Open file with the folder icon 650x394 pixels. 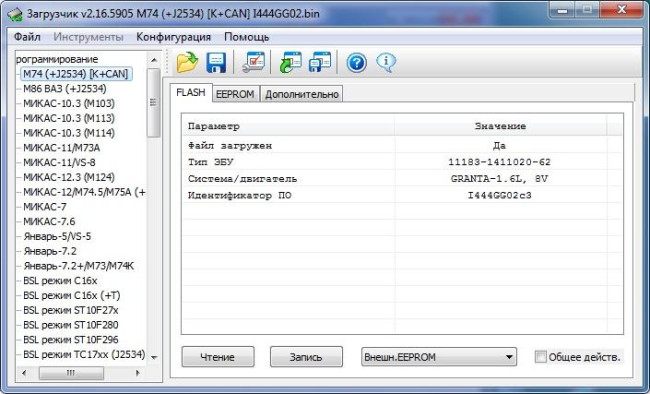(187, 63)
